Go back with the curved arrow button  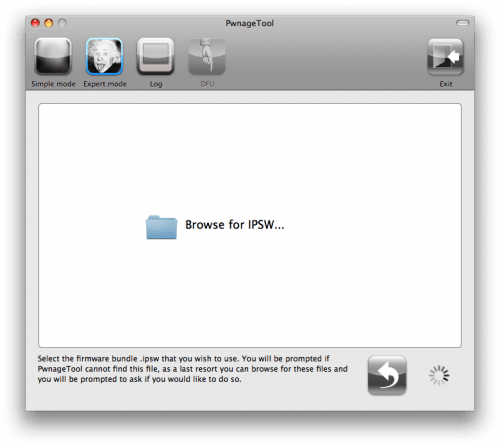(x=387, y=375)
